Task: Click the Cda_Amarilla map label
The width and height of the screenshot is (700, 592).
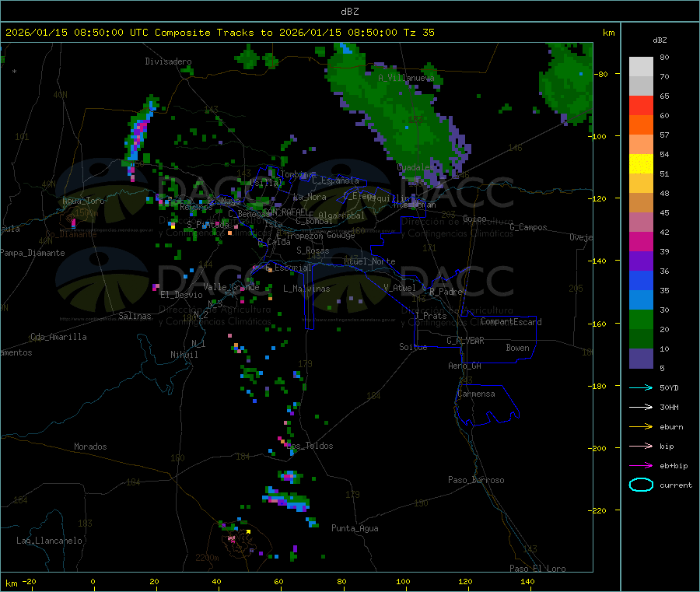Action: pyautogui.click(x=58, y=337)
